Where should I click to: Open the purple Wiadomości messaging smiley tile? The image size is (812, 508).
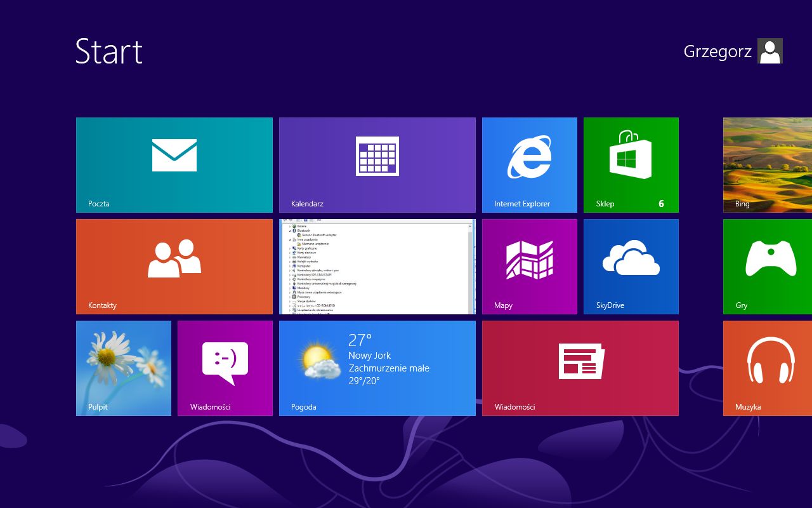click(x=225, y=368)
